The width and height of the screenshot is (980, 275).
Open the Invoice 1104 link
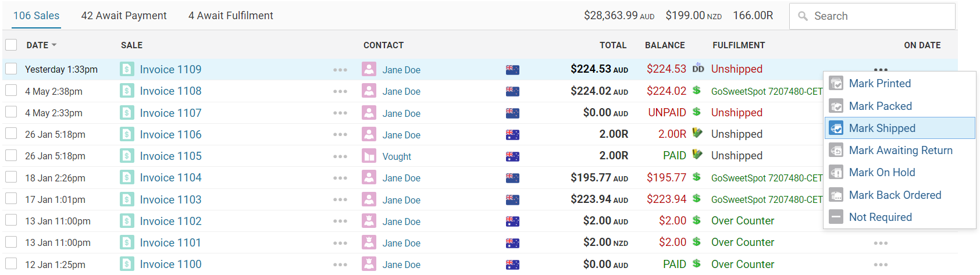pos(170,178)
